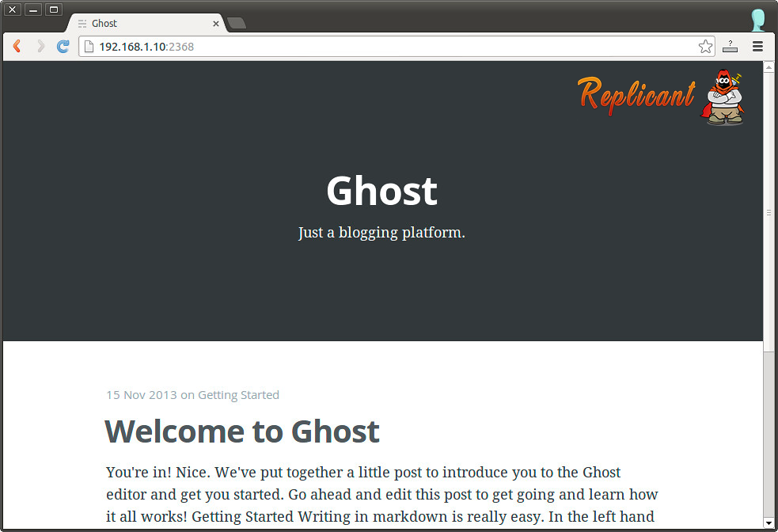Open the Welcome to Ghost post

242,431
